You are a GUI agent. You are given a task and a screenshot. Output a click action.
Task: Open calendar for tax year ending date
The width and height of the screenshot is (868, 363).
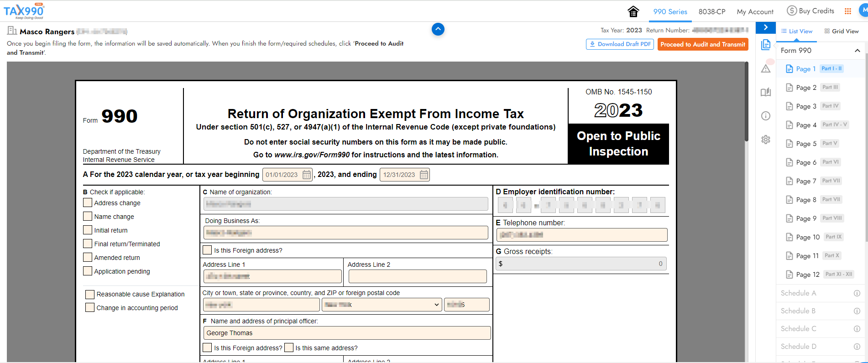[x=424, y=175]
